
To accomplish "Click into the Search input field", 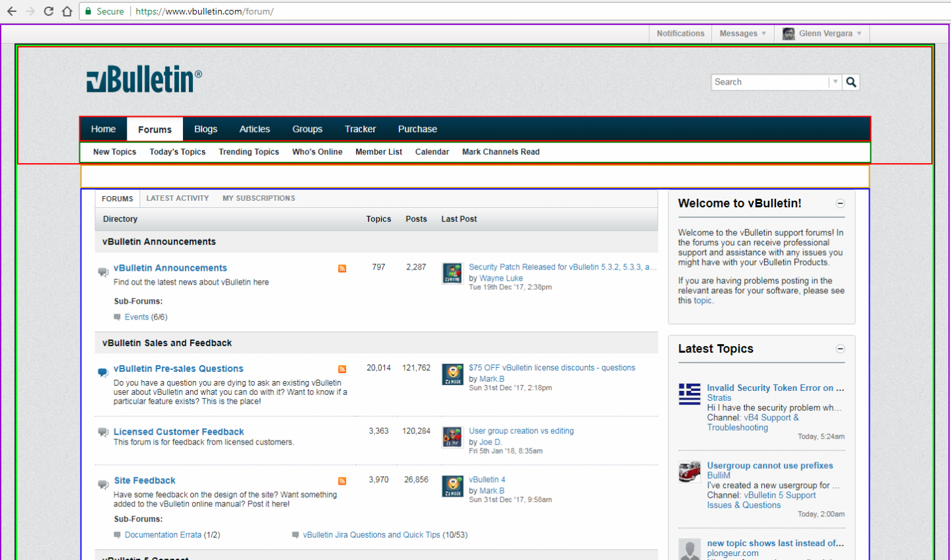I will 770,82.
